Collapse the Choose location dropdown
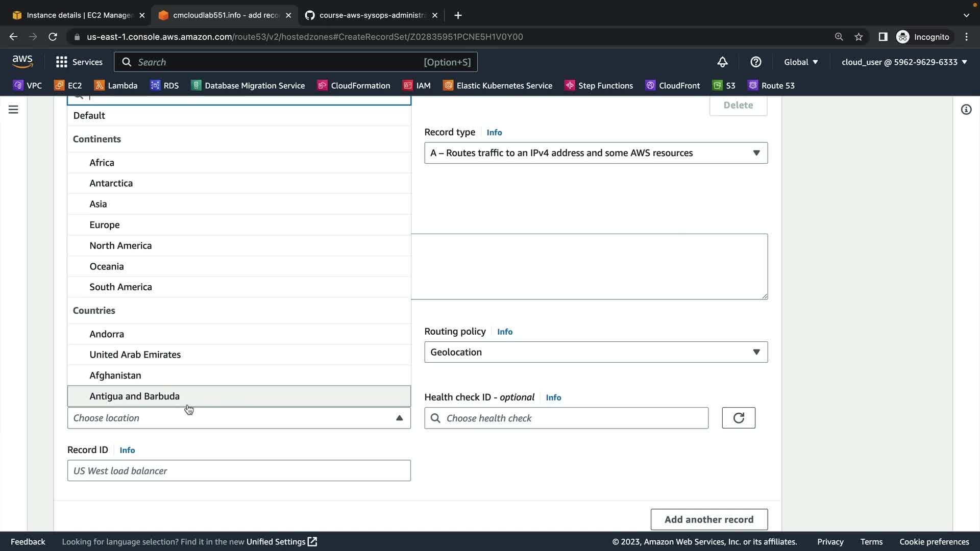Image resolution: width=980 pixels, height=551 pixels. click(x=399, y=418)
